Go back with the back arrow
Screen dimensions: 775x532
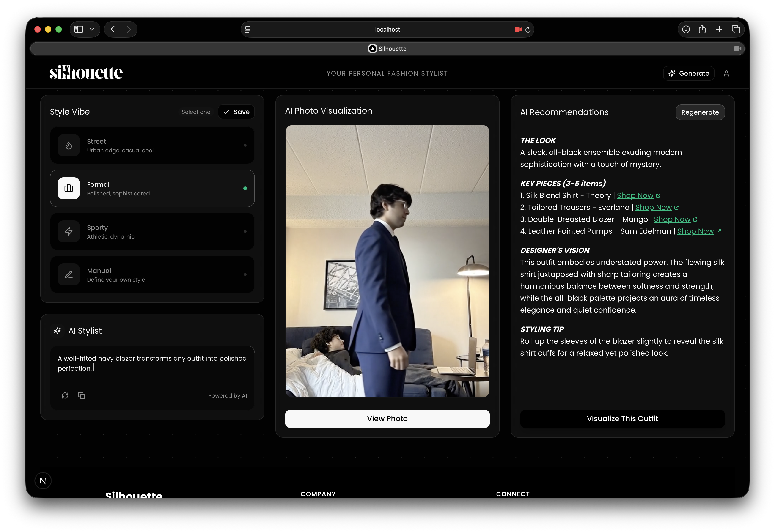tap(113, 29)
